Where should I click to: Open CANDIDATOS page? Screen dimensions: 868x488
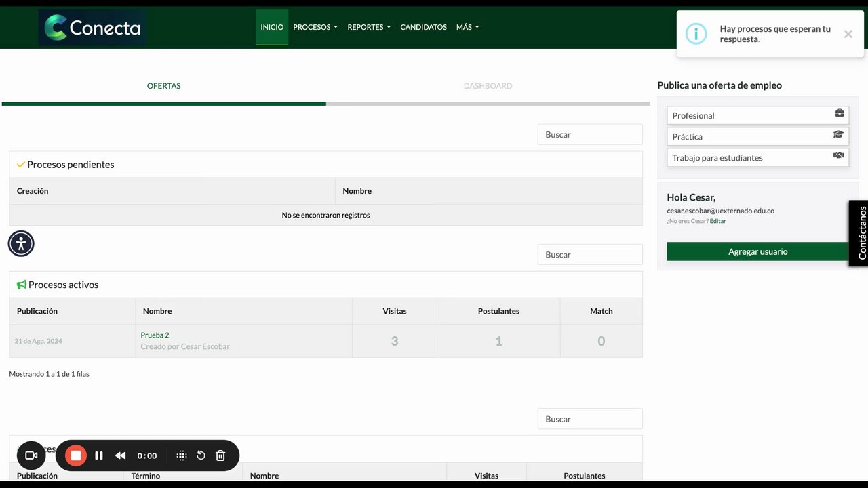tap(424, 27)
